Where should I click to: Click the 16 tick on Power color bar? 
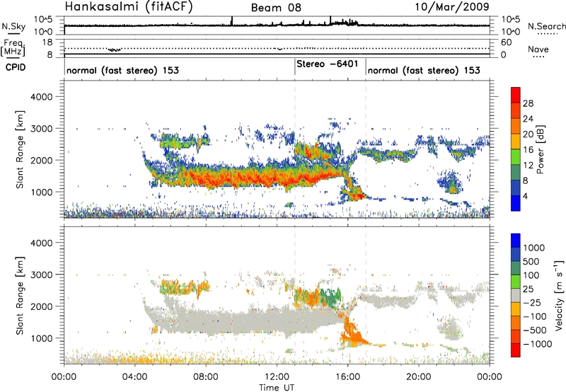pyautogui.click(x=528, y=150)
